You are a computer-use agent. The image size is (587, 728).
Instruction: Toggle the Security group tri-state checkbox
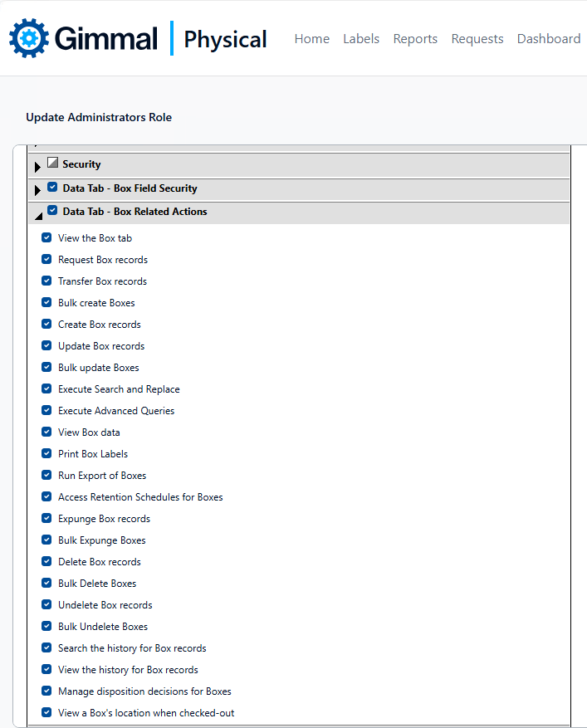coord(52,163)
